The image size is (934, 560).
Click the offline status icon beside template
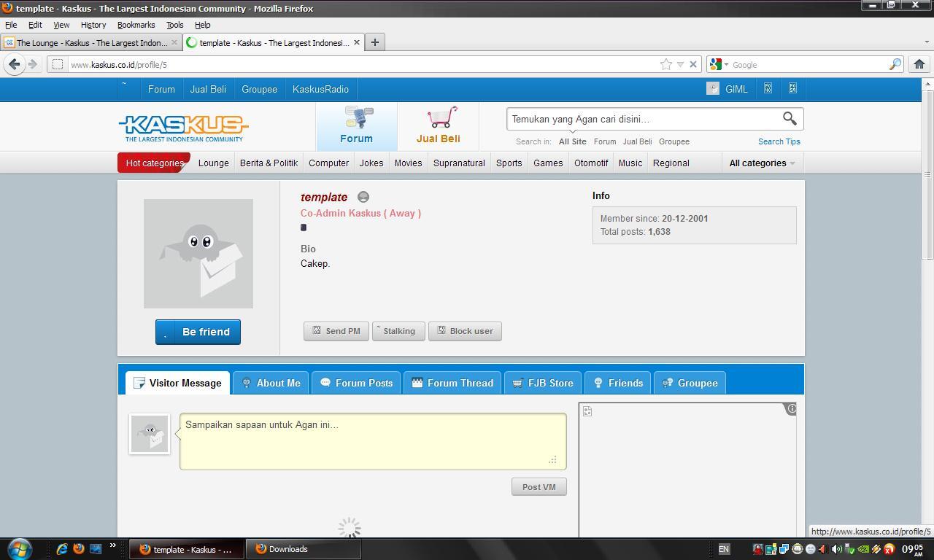pos(363,197)
